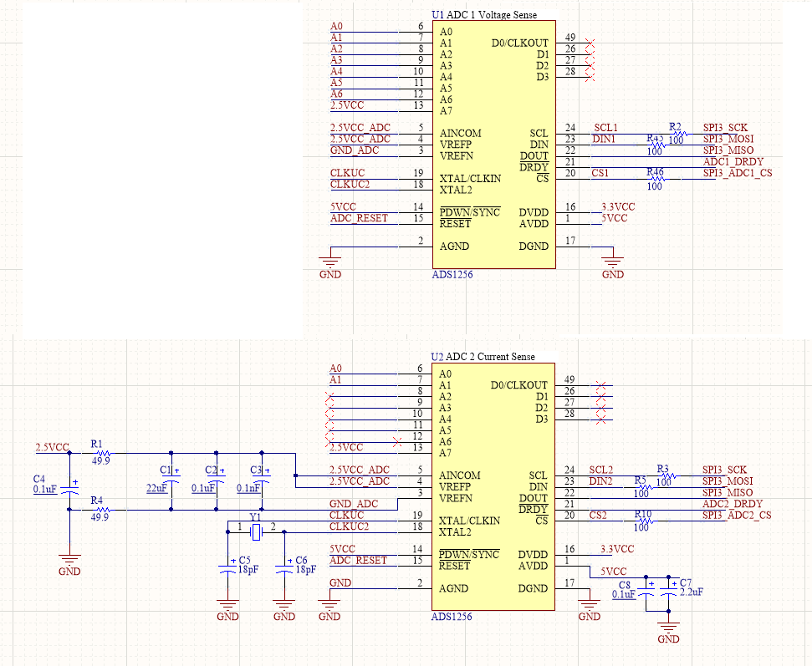812x666 pixels.
Task: Click the ADC1_DRDY net label
Action: pyautogui.click(x=733, y=161)
